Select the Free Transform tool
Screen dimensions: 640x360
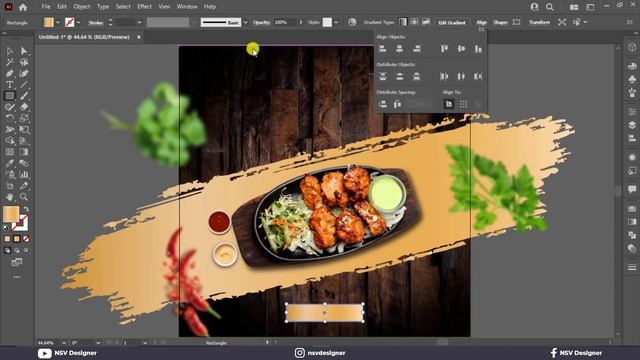(24, 129)
